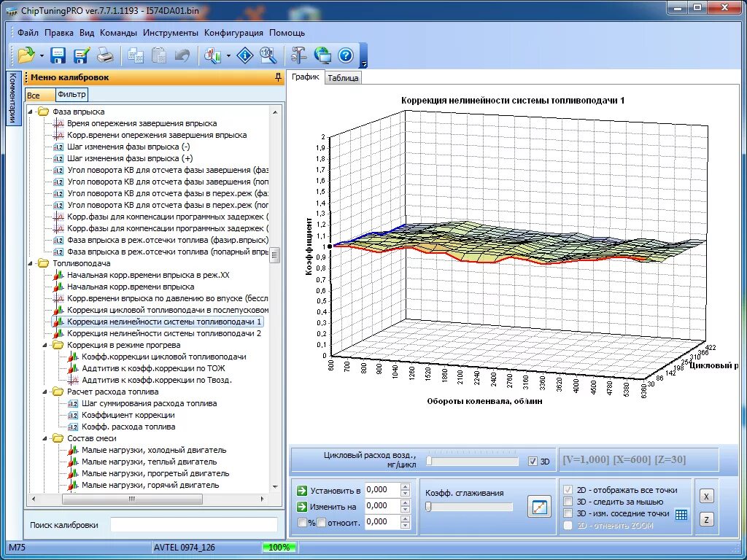Click the blue grid icon near соседние точки
Image resolution: width=747 pixels, height=560 pixels.
pyautogui.click(x=681, y=514)
